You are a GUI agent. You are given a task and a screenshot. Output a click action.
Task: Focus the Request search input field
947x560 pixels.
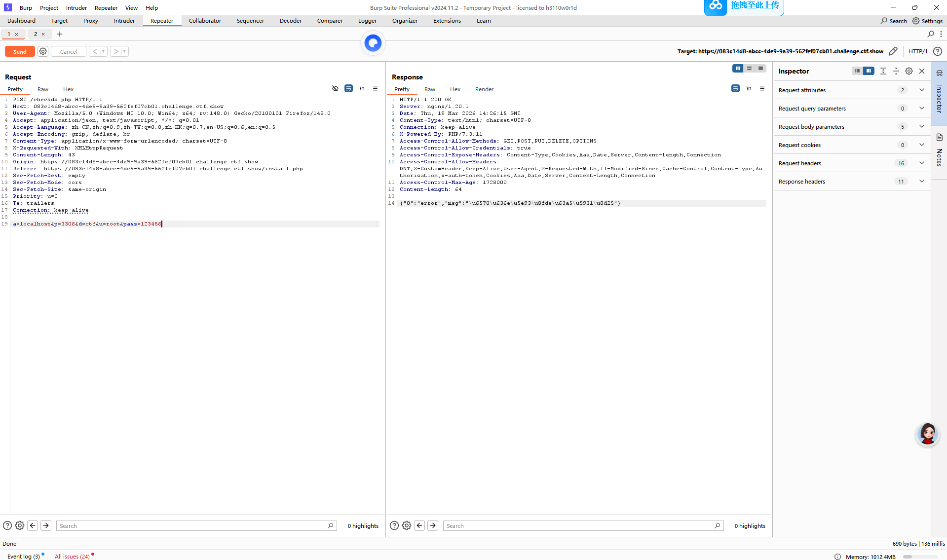pyautogui.click(x=196, y=526)
